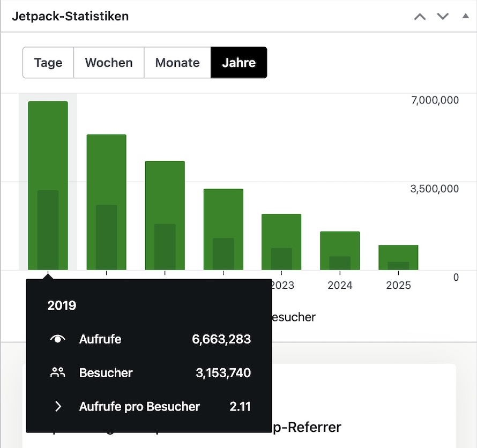Select the active Jahre tab
This screenshot has height=448, width=477.
238,63
